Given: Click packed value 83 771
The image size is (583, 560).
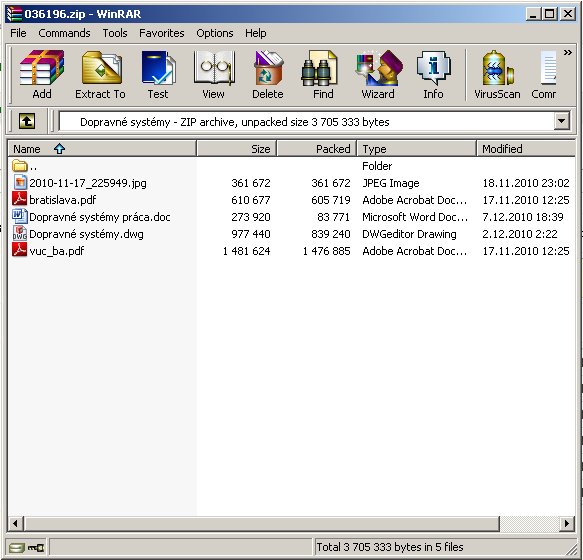Looking at the screenshot, I should point(334,217).
